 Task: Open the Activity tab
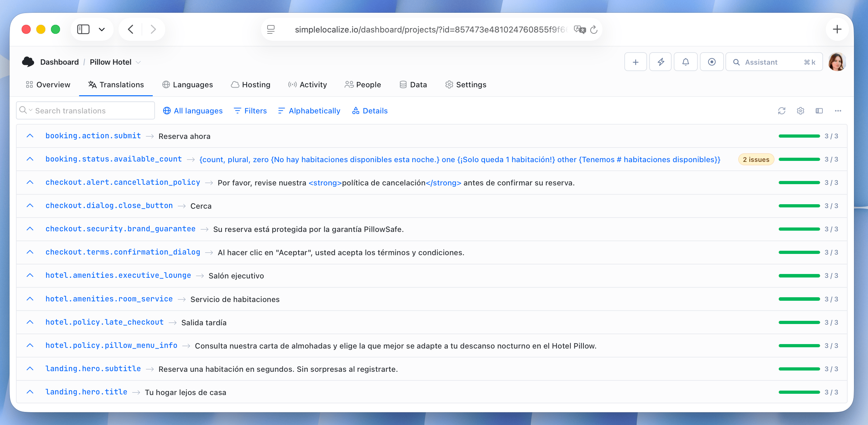click(x=307, y=84)
